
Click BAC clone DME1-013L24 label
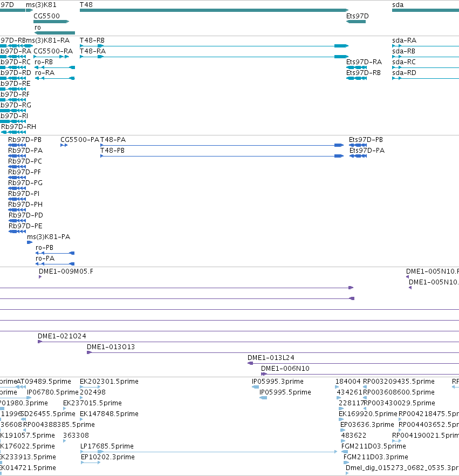tap(271, 358)
